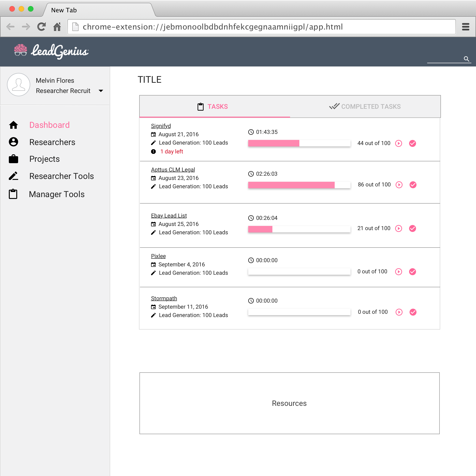
Task: Start the timer for Ebay Lead List
Action: click(x=398, y=228)
